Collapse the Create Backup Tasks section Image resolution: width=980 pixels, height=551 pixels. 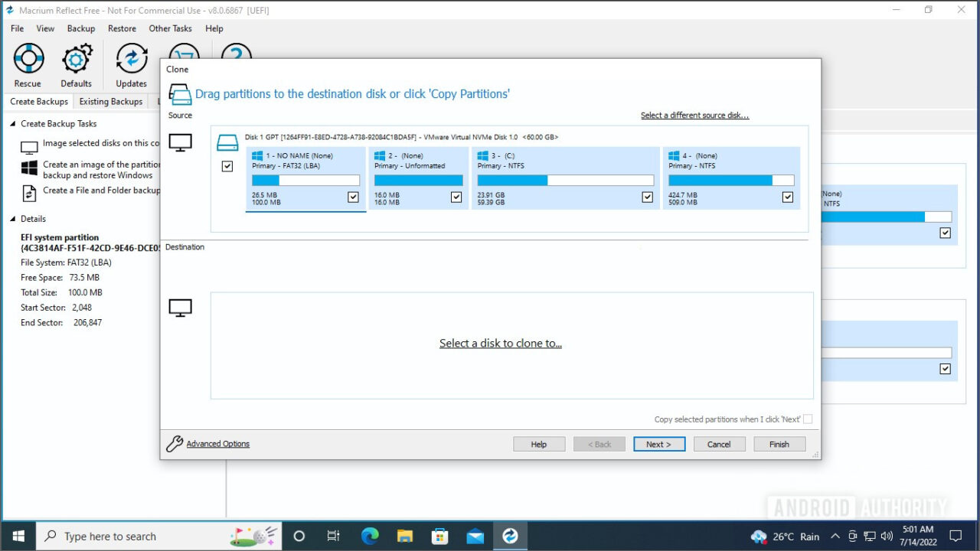coord(13,124)
